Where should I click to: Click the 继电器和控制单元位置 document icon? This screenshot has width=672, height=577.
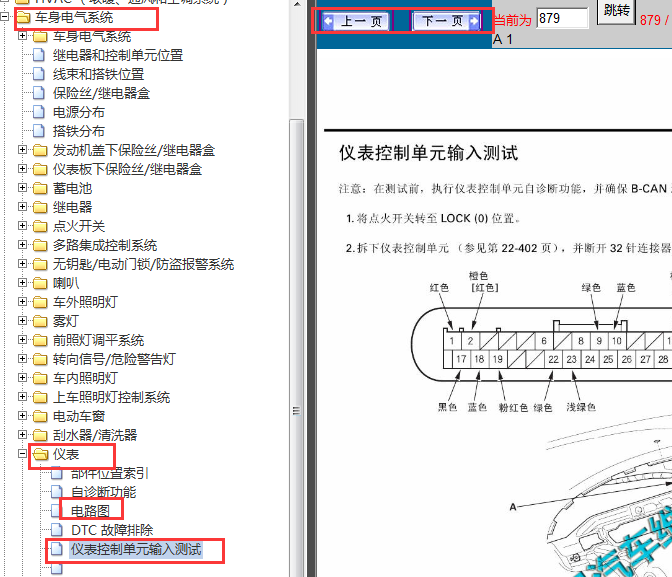39,55
